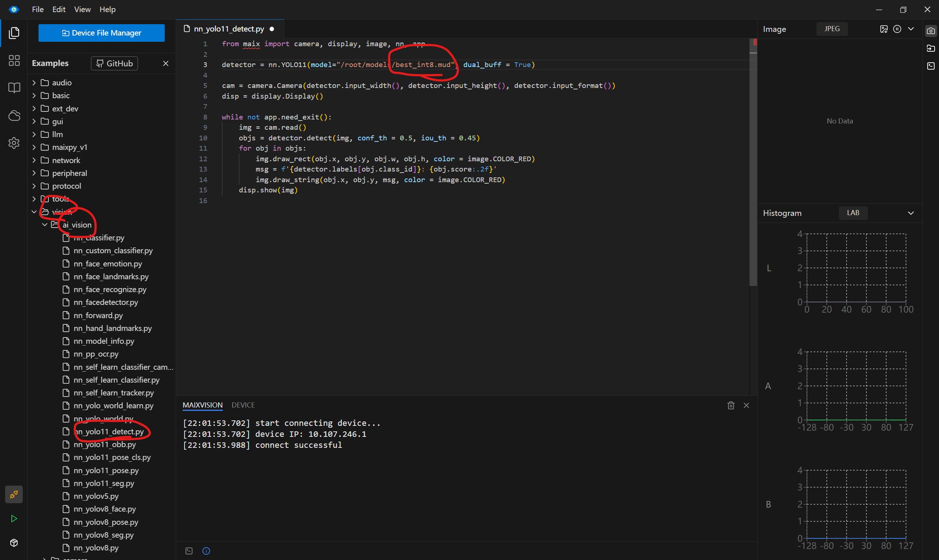Image resolution: width=939 pixels, height=560 pixels.
Task: Click the four-squares apps icon in sidebar
Action: pyautogui.click(x=14, y=60)
